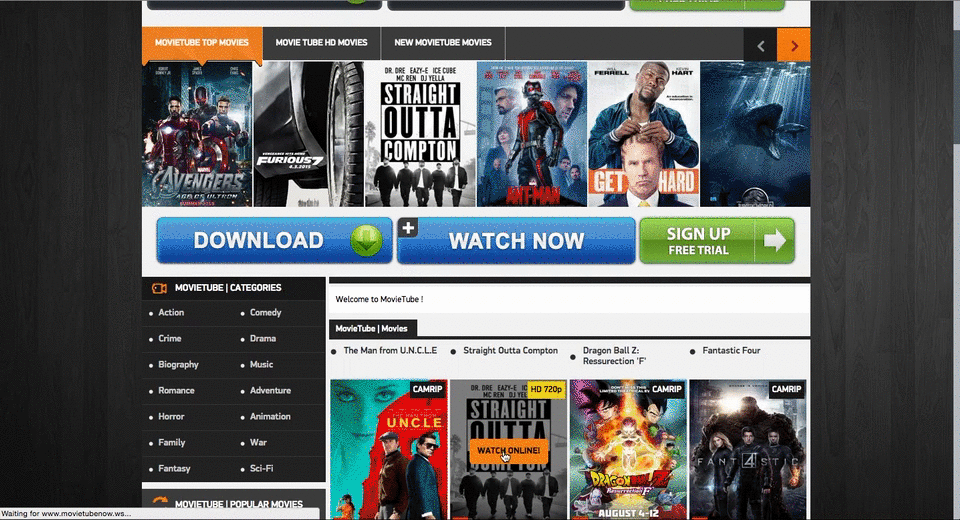Click CAMRIP badge on Fantastic Four

pos(786,389)
